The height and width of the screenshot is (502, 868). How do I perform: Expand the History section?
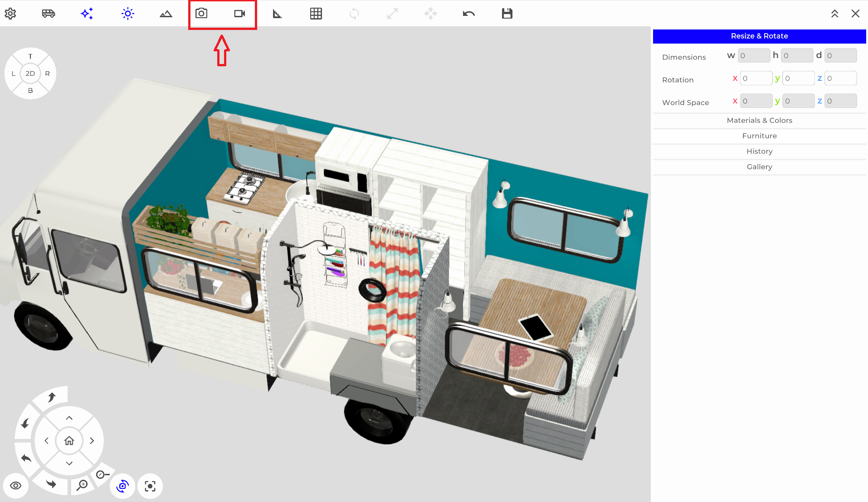(x=759, y=151)
